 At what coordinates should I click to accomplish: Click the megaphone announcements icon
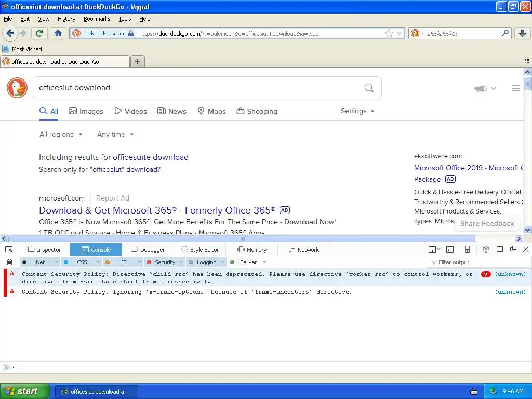click(481, 88)
